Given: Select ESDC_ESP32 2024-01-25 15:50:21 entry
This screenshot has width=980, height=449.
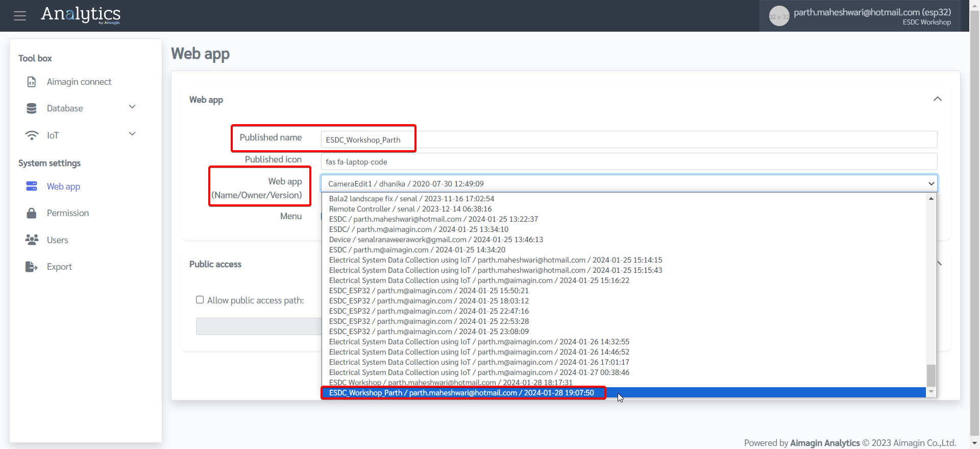Looking at the screenshot, I should tap(624, 291).
